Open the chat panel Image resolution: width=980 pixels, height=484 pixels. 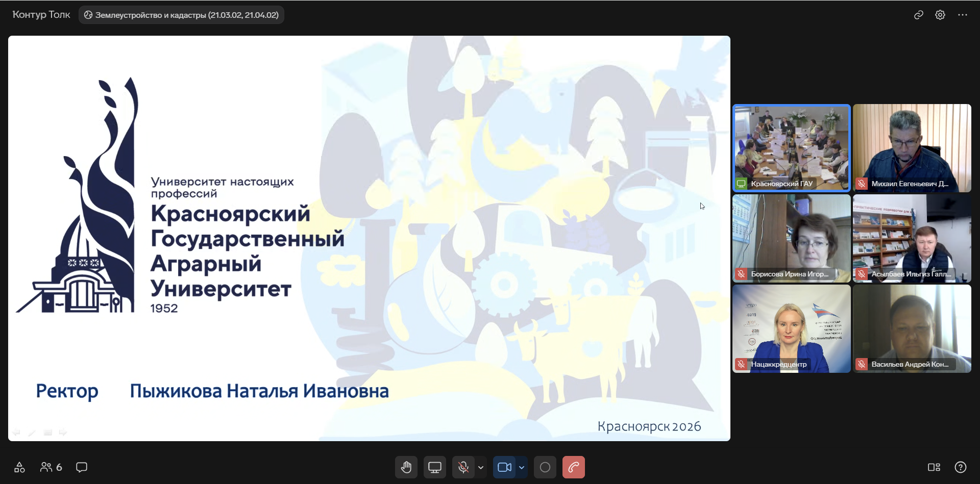pyautogui.click(x=82, y=467)
